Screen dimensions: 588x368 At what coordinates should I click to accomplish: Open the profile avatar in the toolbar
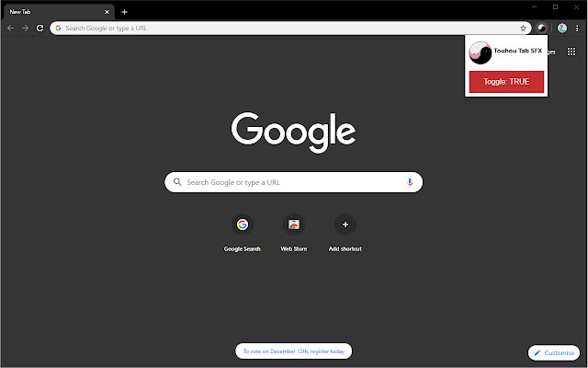(x=561, y=29)
